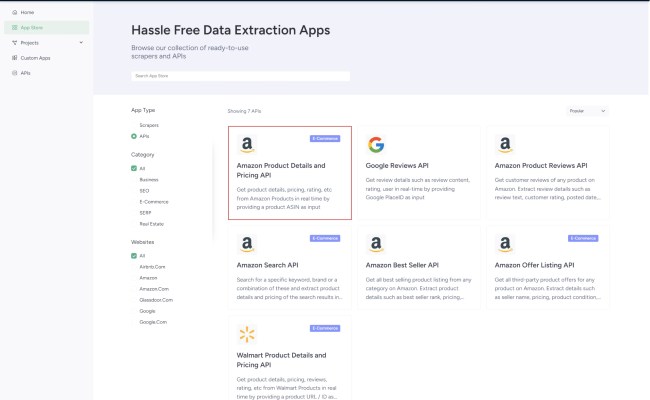Screen dimensions: 650x400
Task: Click the Amazon Best Seller API description
Action: 418,288
